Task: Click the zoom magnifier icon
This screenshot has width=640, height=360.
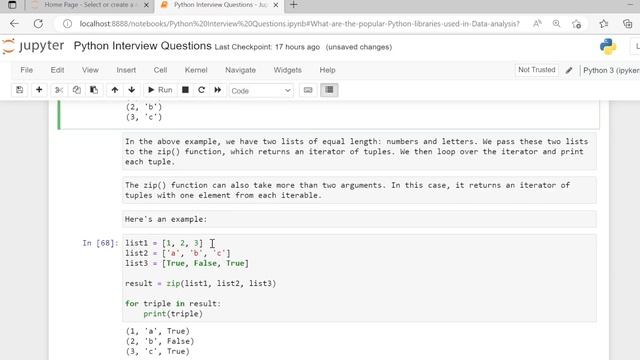Action: 556,24
